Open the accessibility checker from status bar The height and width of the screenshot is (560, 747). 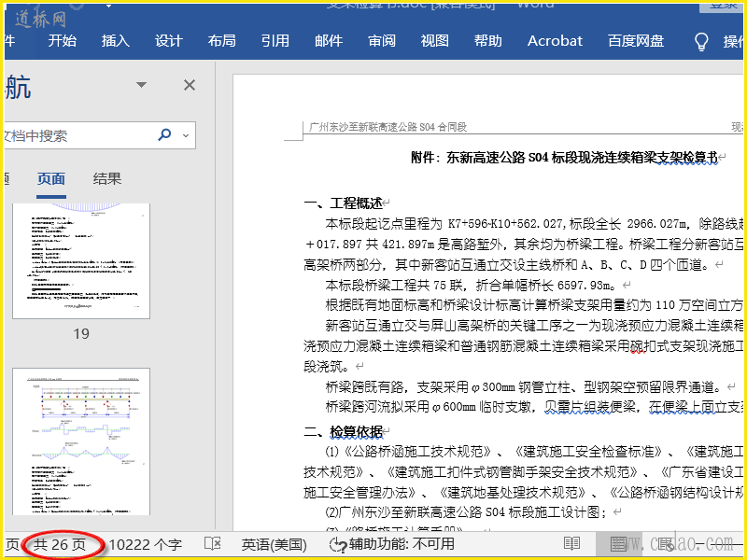[393, 544]
